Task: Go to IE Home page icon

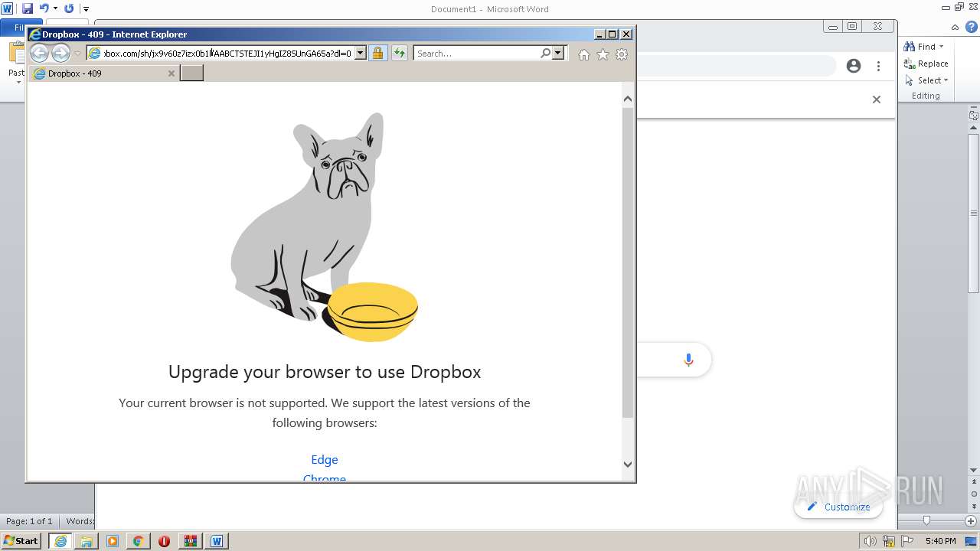Action: (584, 54)
